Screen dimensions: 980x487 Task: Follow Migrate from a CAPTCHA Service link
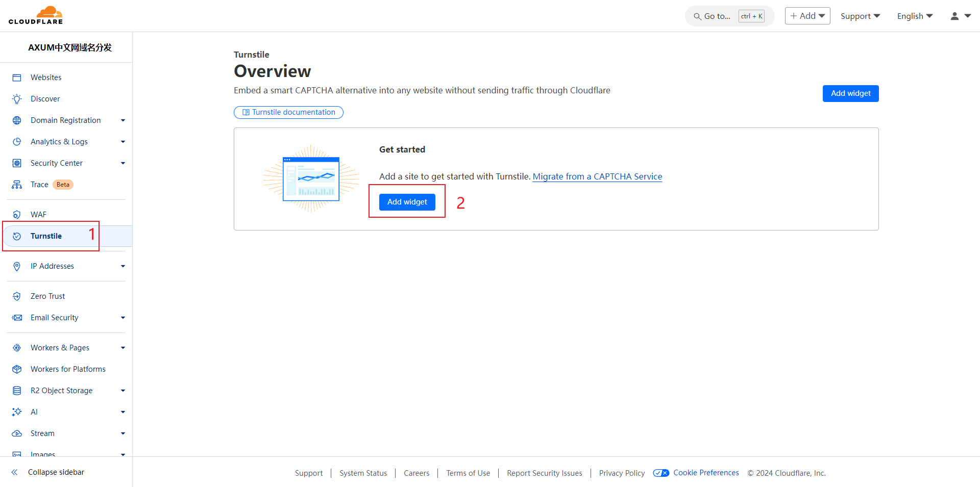597,176
